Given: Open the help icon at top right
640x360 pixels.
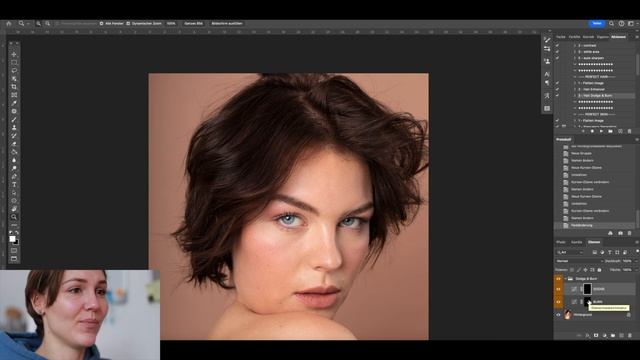Looking at the screenshot, I should click(x=621, y=24).
